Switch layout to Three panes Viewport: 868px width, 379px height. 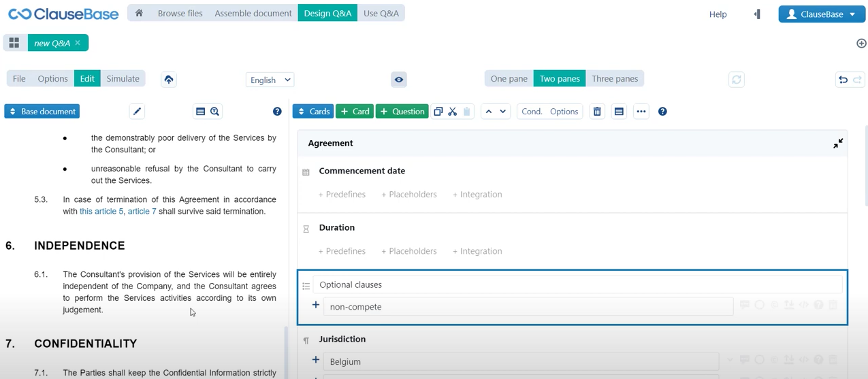coord(615,79)
